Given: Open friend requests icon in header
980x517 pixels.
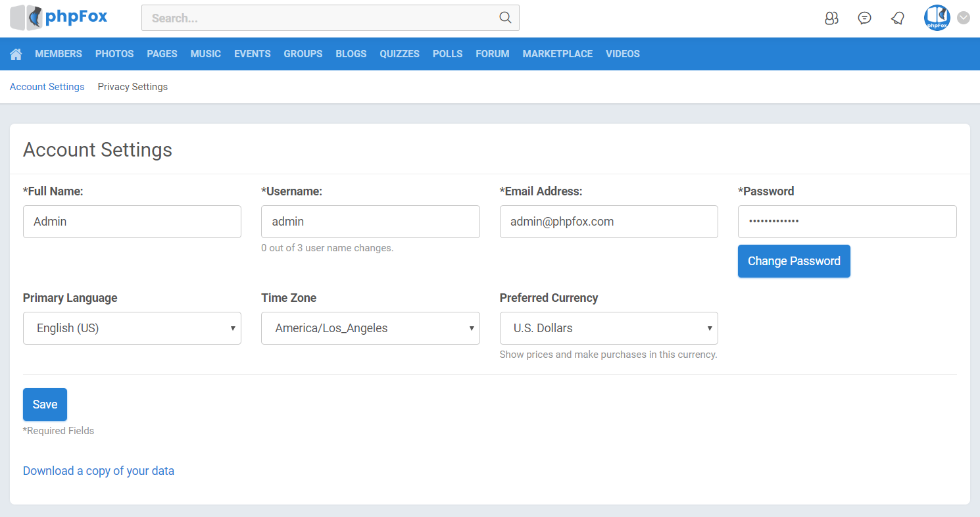Looking at the screenshot, I should tap(831, 18).
